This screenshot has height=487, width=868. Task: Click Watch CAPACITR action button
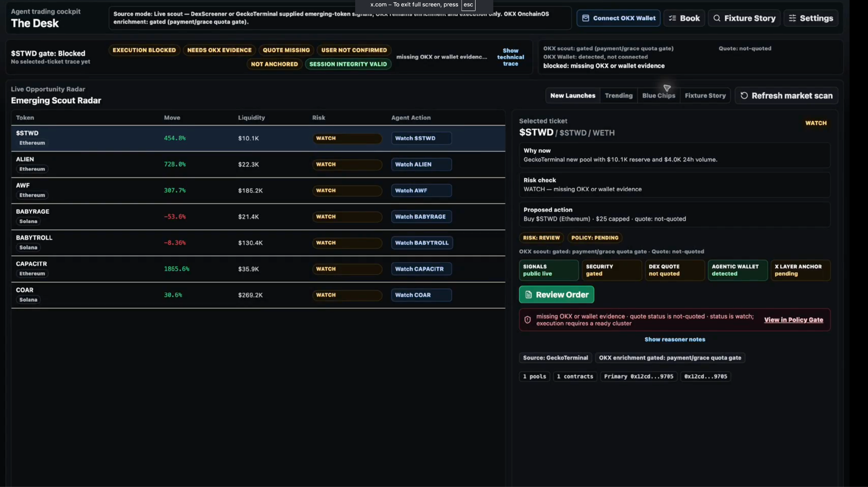tap(421, 269)
